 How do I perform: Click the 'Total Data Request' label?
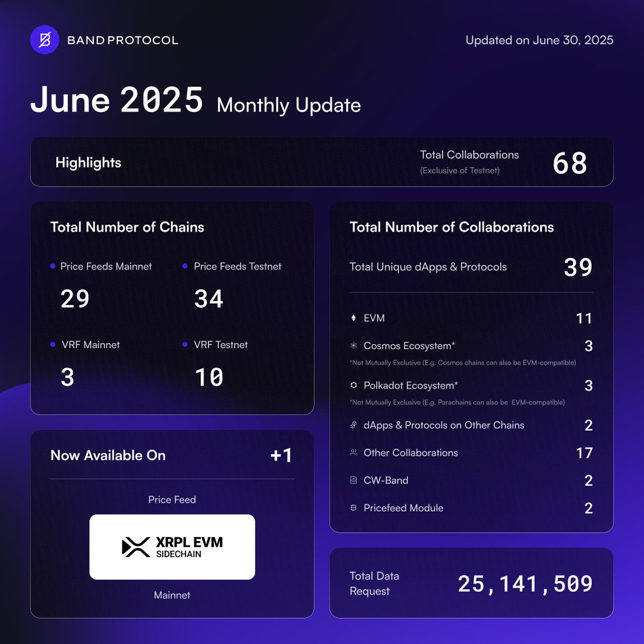(x=375, y=583)
